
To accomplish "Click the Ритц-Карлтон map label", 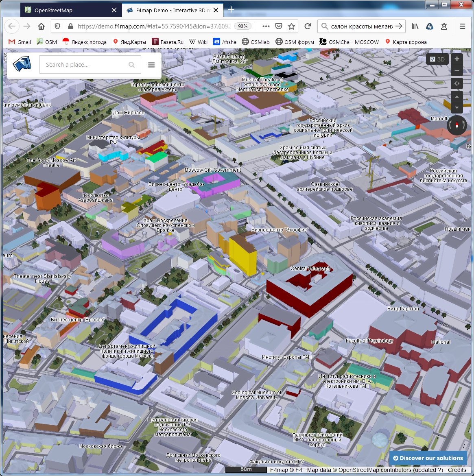I will (403, 309).
